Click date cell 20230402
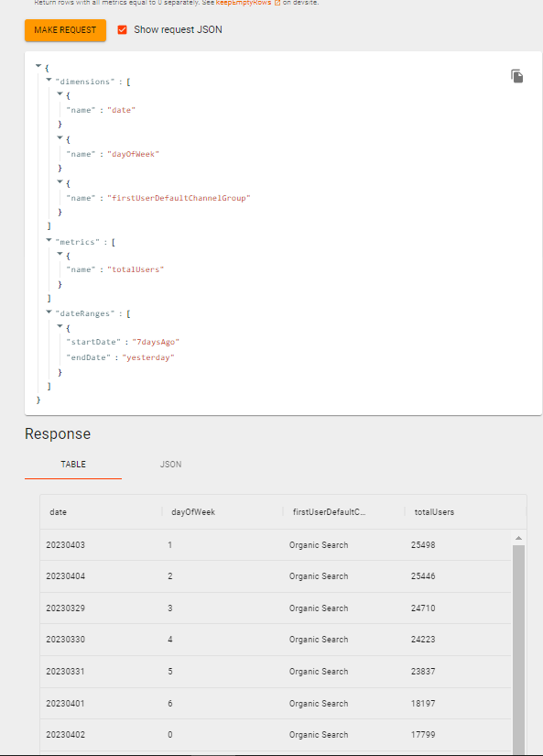This screenshot has height=756, width=543. point(66,735)
